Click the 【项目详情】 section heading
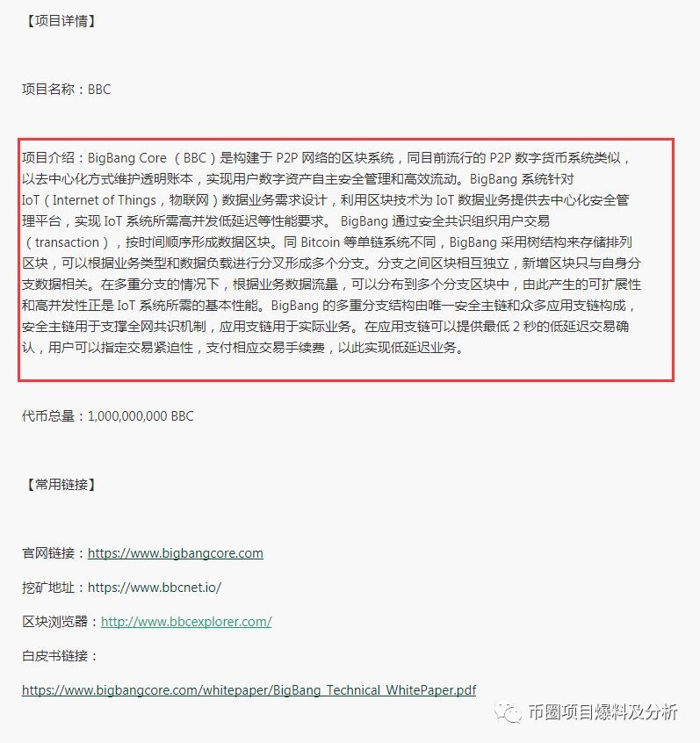This screenshot has height=743, width=700. tap(60, 21)
